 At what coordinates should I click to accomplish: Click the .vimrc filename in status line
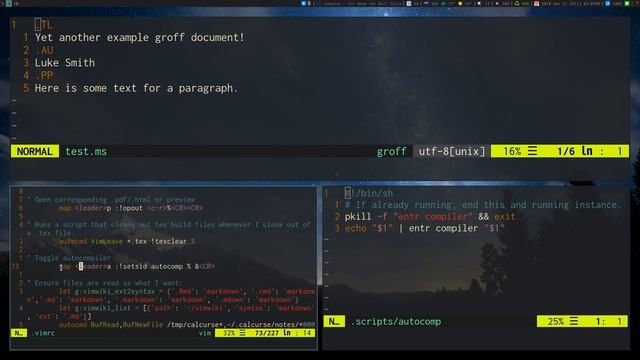(x=44, y=333)
